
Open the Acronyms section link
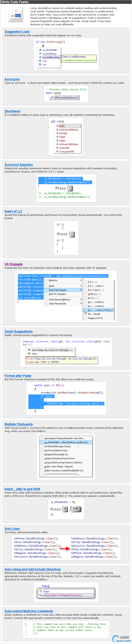click(x=12, y=79)
